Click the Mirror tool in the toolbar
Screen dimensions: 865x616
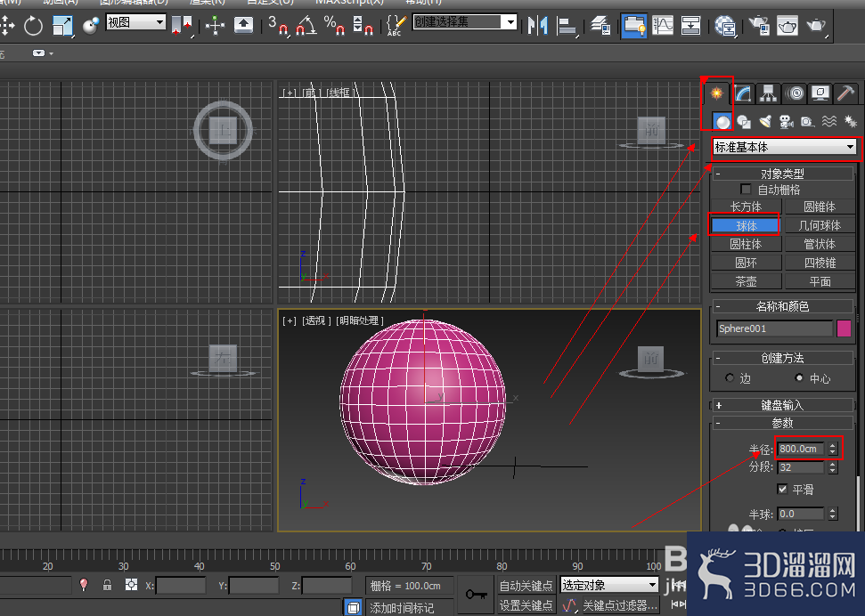(537, 26)
